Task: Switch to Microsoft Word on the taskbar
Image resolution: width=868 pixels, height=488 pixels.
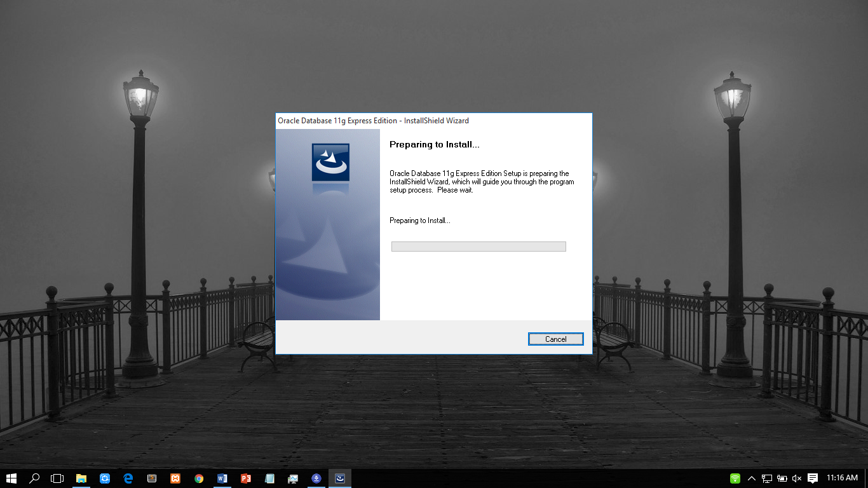Action: click(222, 478)
